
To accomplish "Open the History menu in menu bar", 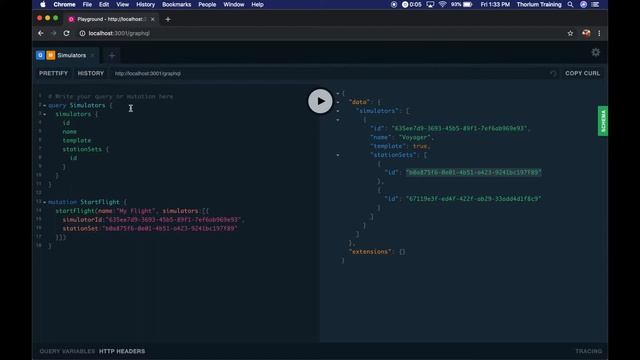I will (145, 4).
